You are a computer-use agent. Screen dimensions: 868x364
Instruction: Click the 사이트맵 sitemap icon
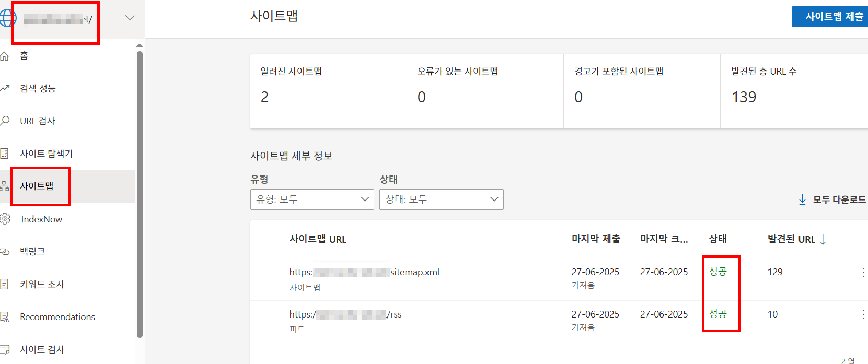tap(5, 186)
